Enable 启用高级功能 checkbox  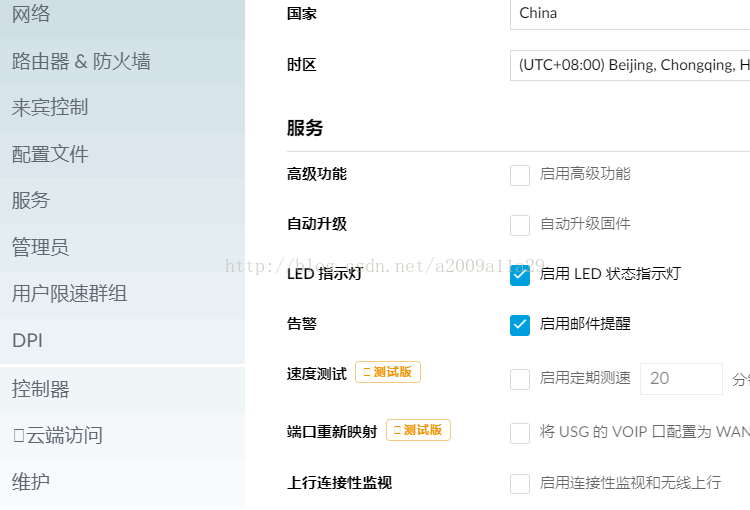(x=520, y=175)
